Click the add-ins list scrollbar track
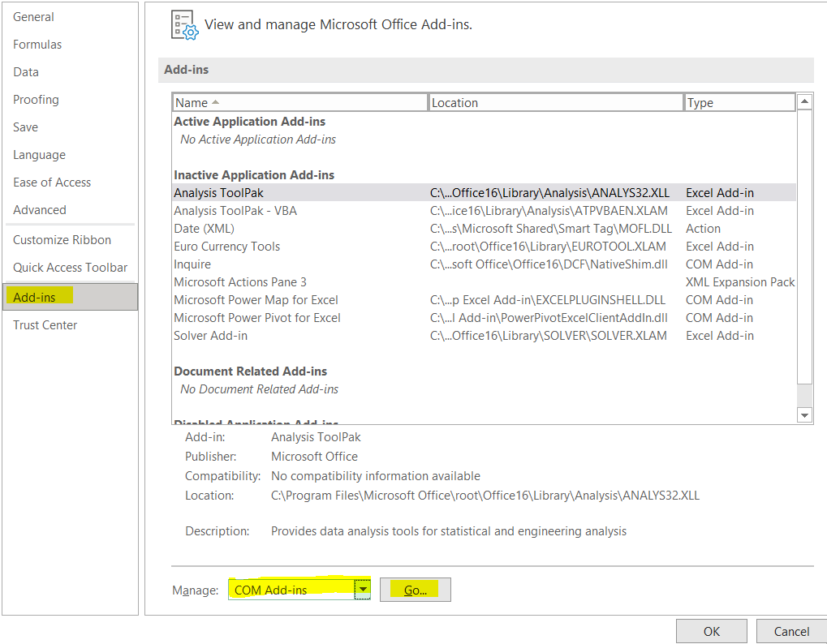The width and height of the screenshot is (827, 644). point(803,396)
